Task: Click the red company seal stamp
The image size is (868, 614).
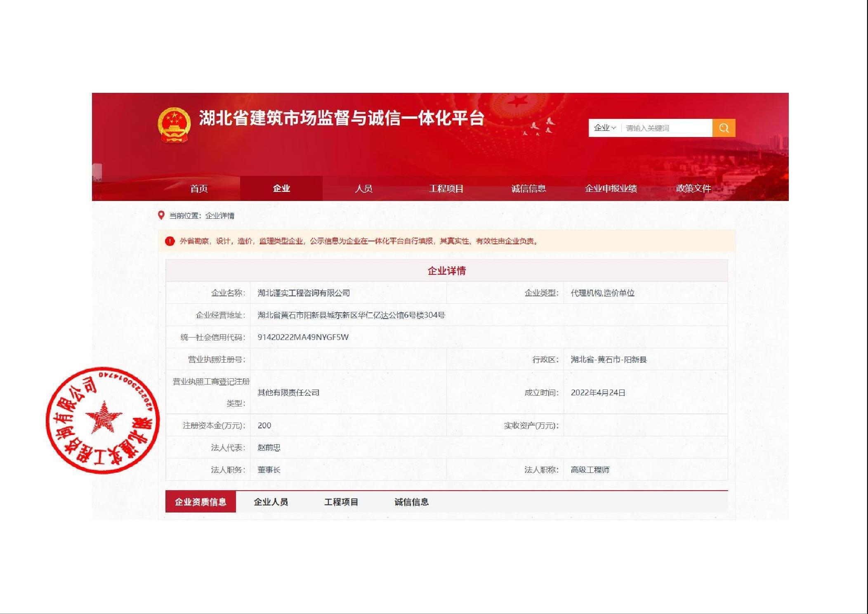Action: click(103, 420)
